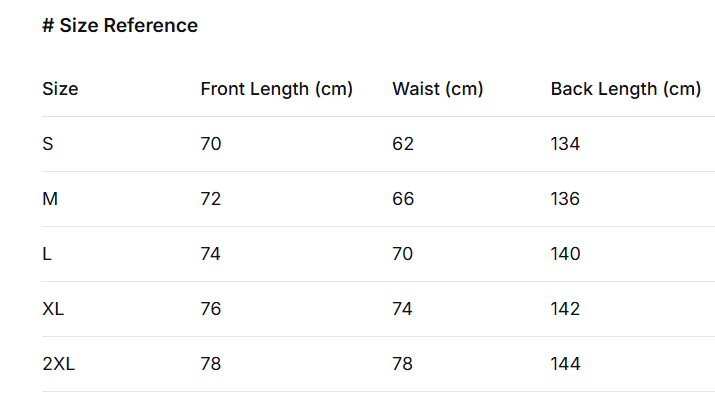Click the 2XL size row label
Screen dimensions: 715x400
[x=59, y=364]
